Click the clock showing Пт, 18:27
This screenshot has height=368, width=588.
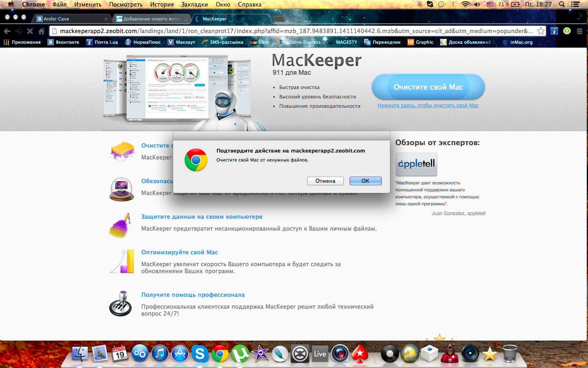[x=538, y=4]
